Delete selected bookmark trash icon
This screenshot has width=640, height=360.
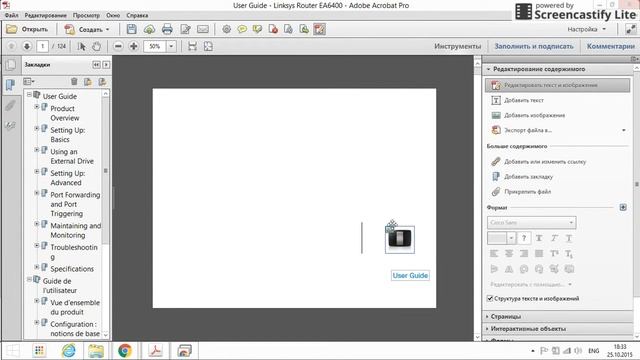(74, 82)
